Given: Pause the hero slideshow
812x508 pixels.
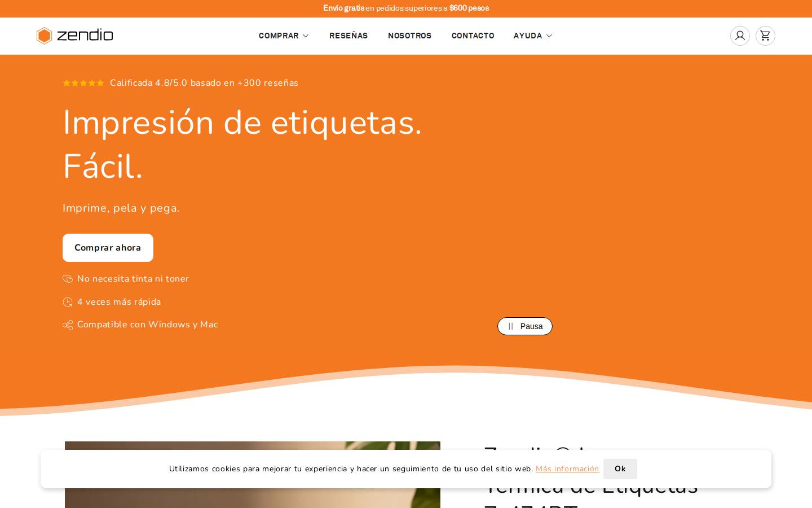Looking at the screenshot, I should point(525,326).
